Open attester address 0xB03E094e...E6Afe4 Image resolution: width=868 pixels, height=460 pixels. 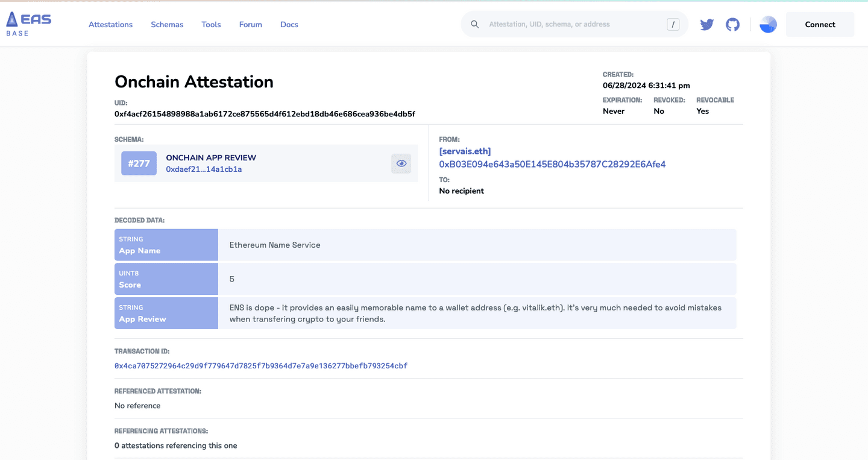click(x=552, y=164)
